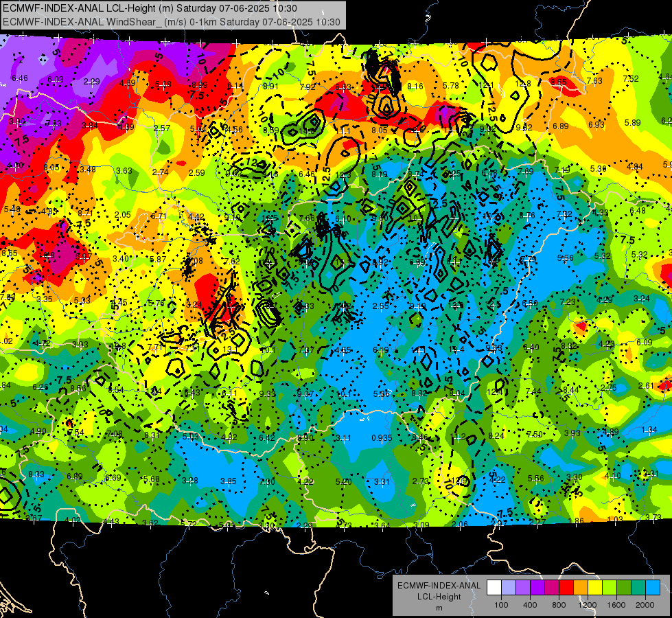Viewport: 672px width, 618px height.
Task: Click the map value 4.10
Action: pyautogui.click(x=613, y=475)
